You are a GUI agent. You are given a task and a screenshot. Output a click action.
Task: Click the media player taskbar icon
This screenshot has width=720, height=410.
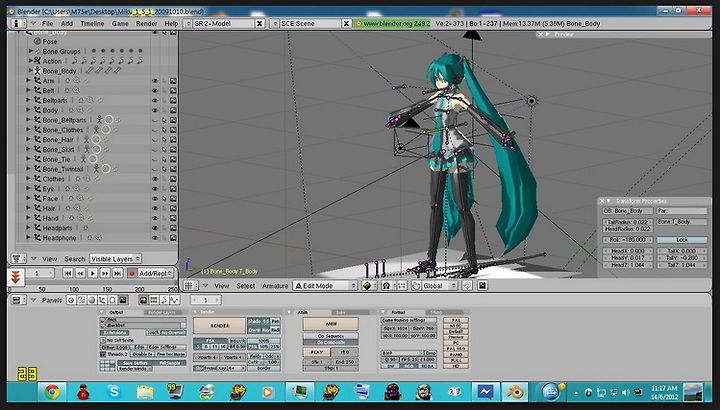point(267,392)
